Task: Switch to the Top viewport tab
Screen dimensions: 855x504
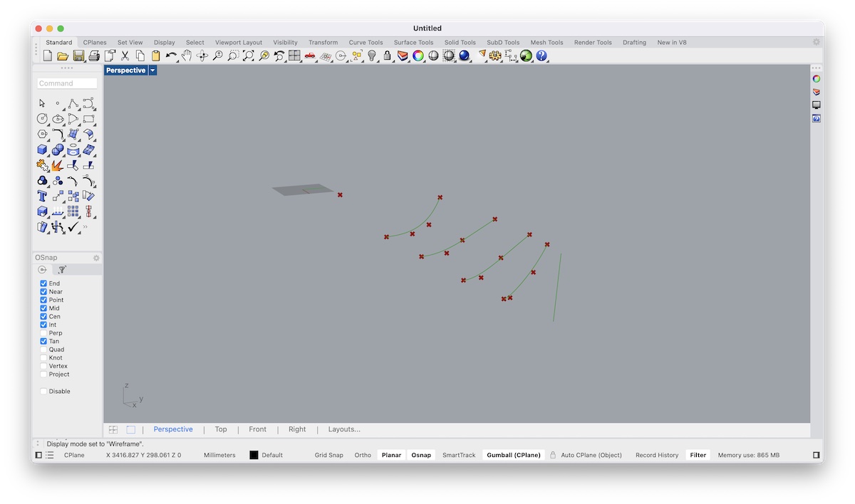Action: 221,429
